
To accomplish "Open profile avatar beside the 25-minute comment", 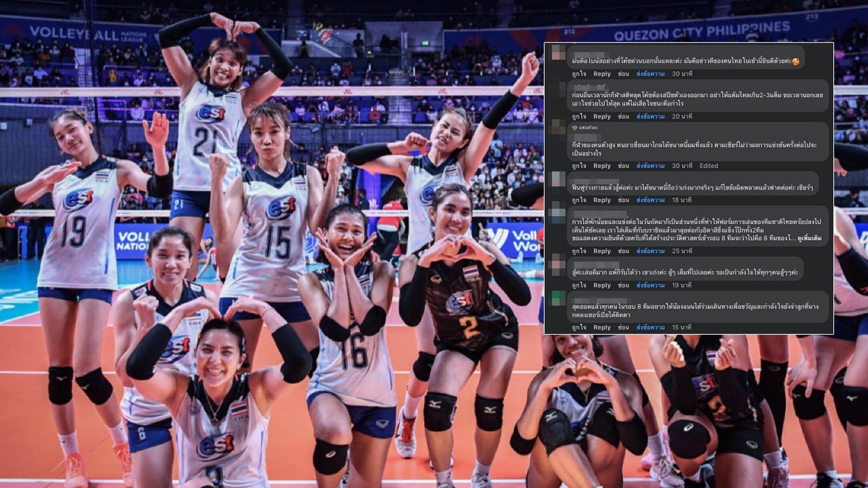I will tap(558, 214).
